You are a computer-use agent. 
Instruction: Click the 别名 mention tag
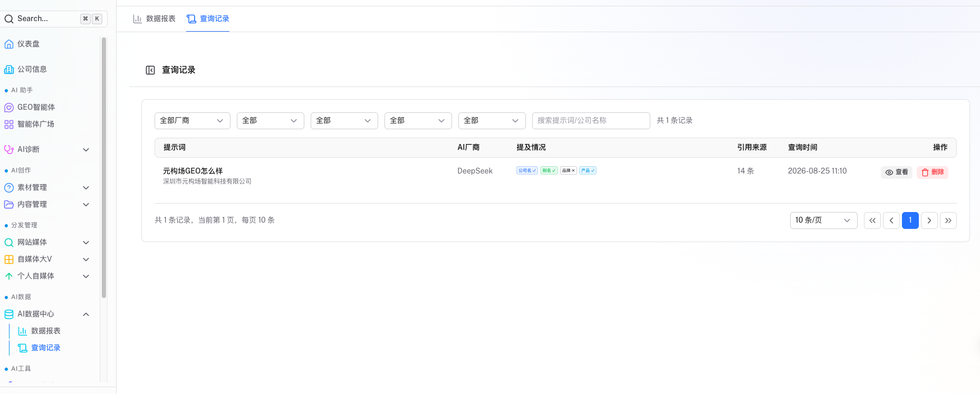(x=549, y=171)
